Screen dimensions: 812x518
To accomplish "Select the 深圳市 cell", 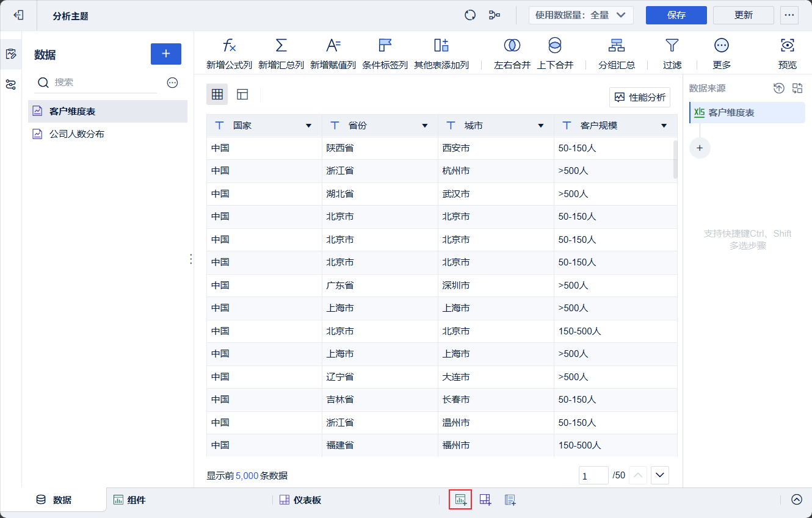I will coord(496,286).
